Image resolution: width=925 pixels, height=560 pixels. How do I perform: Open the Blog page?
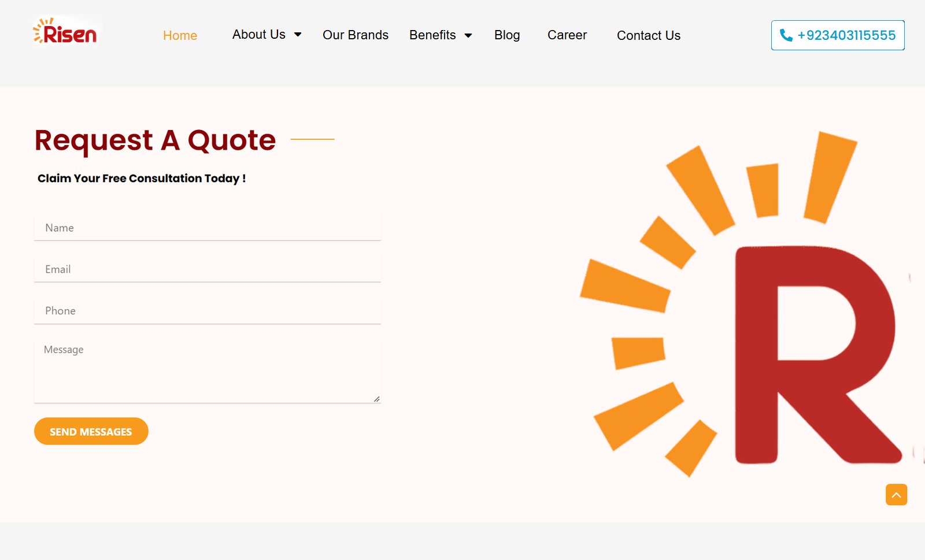(507, 35)
